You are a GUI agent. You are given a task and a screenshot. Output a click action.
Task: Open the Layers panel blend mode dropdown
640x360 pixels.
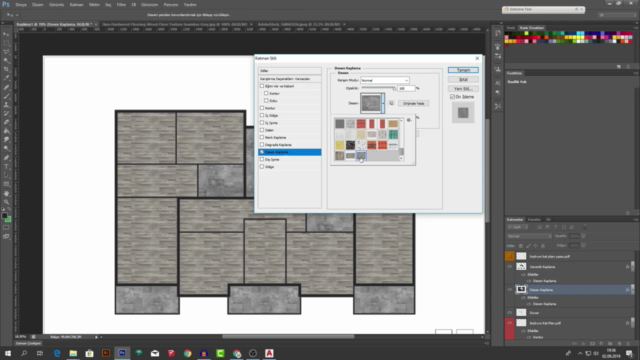(529, 236)
